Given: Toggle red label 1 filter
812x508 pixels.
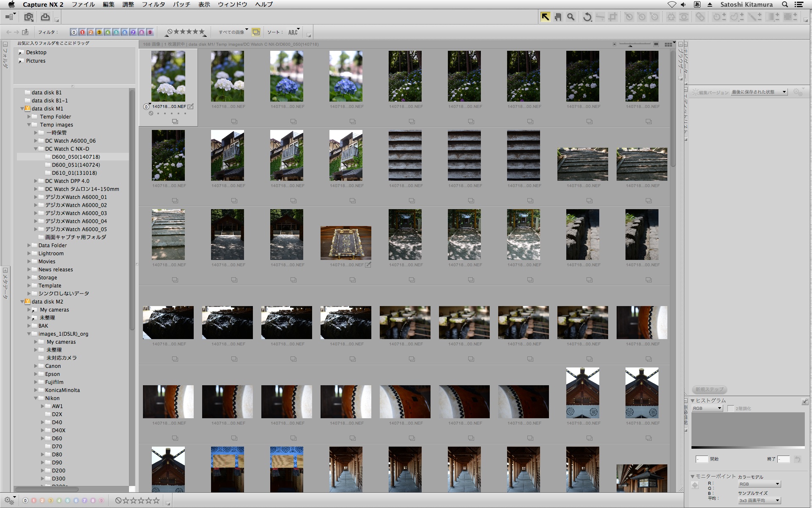Looking at the screenshot, I should click(82, 32).
